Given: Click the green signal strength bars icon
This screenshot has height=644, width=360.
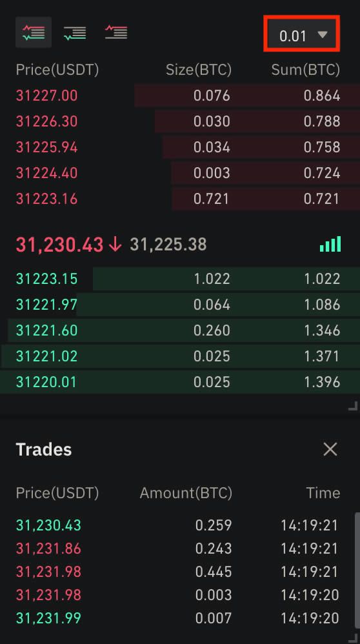Looking at the screenshot, I should [330, 244].
